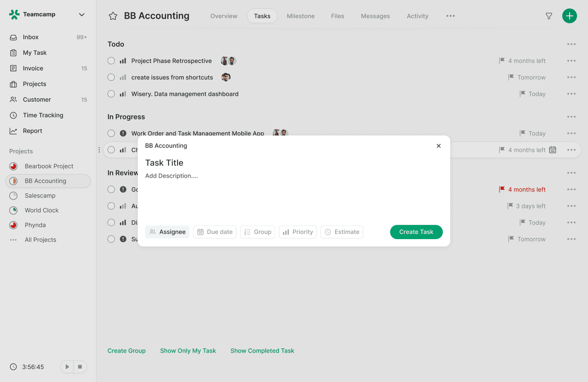Expand the Teamcamp workspace dropdown
Image resolution: width=588 pixels, height=382 pixels.
(x=81, y=15)
